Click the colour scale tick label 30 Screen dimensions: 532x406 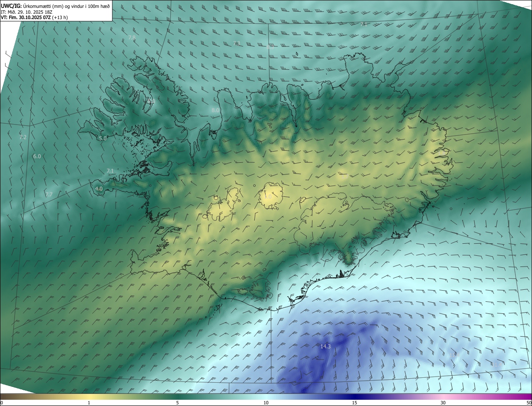[x=443, y=403]
